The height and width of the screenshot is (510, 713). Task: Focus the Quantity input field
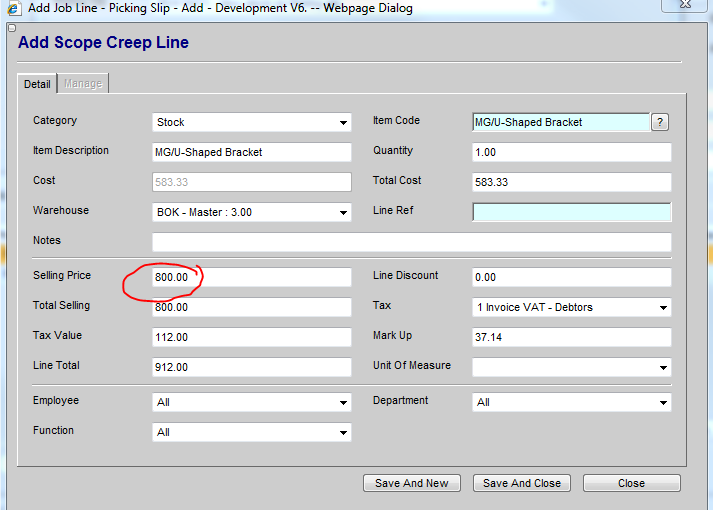click(x=571, y=152)
